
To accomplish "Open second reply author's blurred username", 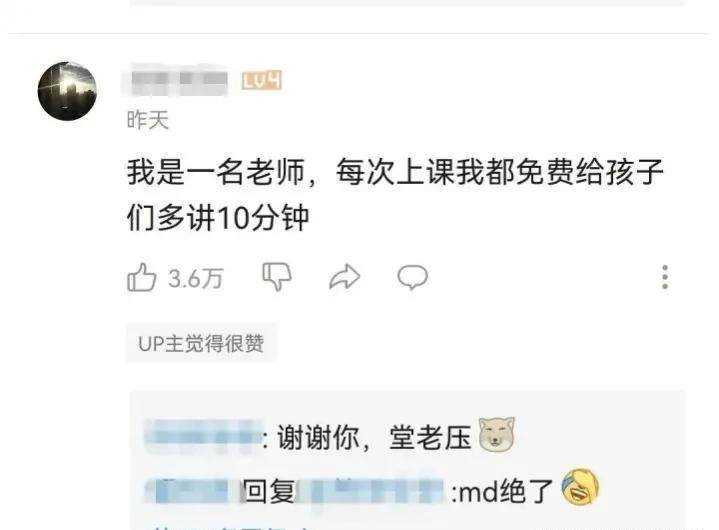I will pyautogui.click(x=188, y=491).
